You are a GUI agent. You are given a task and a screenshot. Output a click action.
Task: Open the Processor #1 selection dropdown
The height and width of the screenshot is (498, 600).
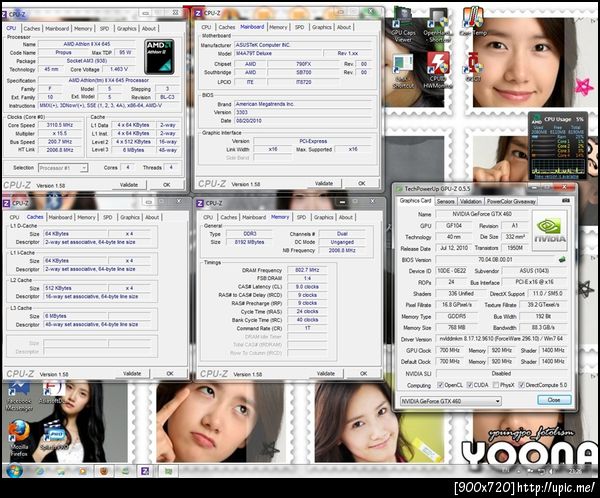coord(63,168)
